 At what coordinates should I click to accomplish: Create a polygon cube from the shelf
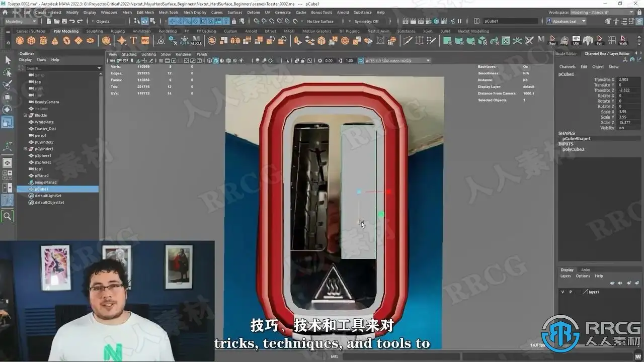pyautogui.click(x=32, y=41)
